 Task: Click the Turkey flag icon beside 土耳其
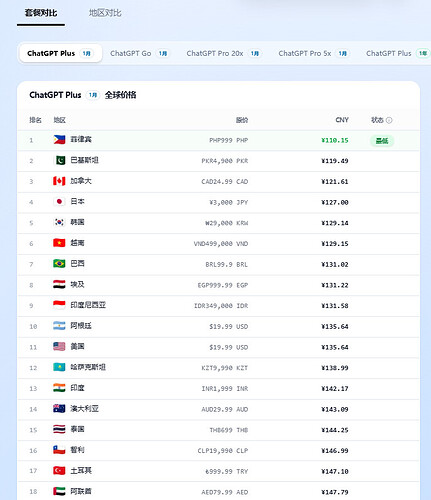click(x=59, y=471)
